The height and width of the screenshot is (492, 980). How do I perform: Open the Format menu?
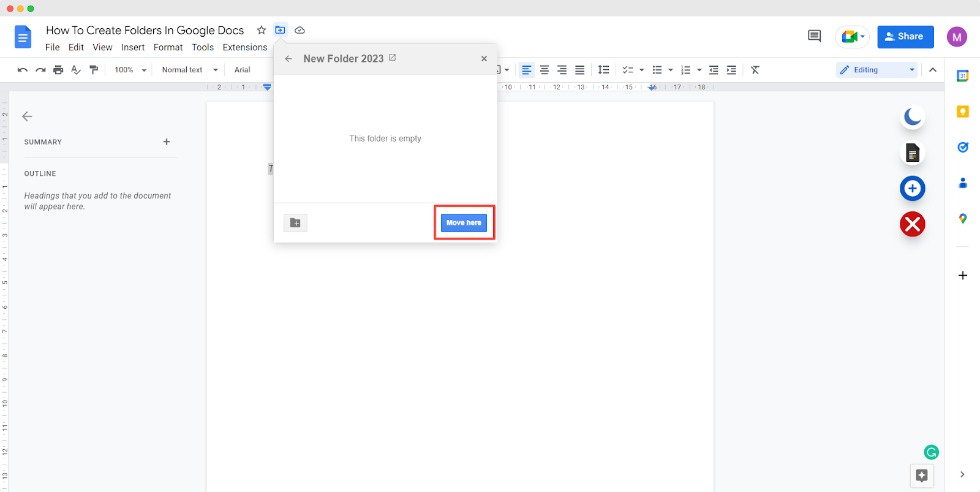pyautogui.click(x=168, y=47)
